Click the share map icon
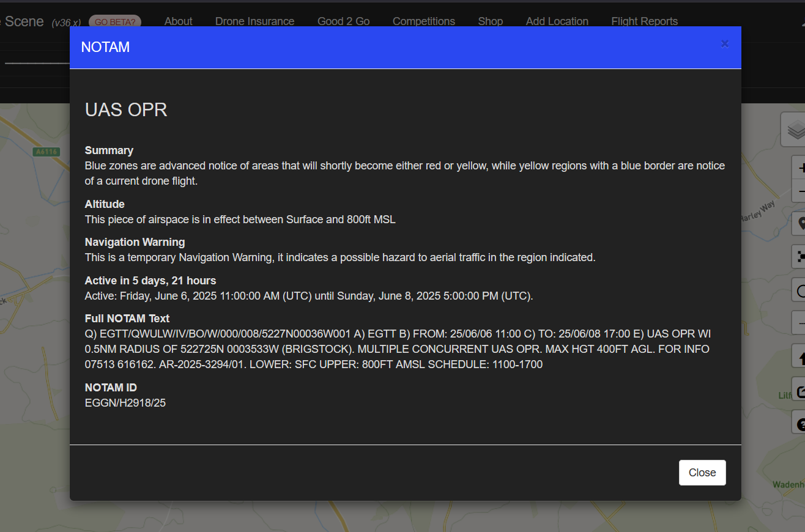The height and width of the screenshot is (532, 805). click(799, 389)
